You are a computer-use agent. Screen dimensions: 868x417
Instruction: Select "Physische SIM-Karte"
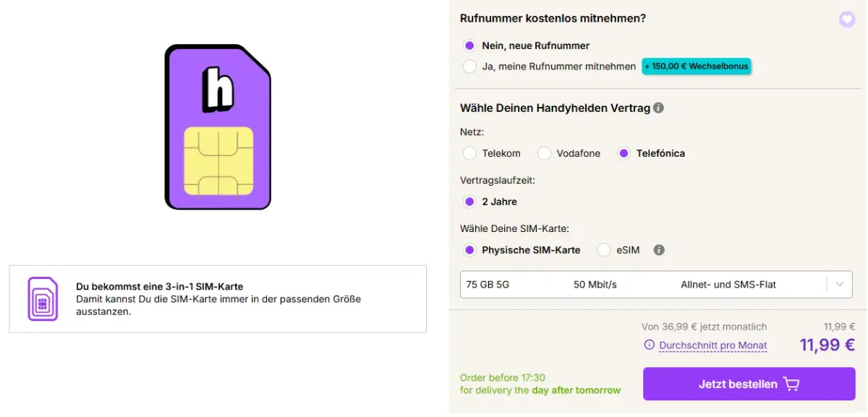[x=469, y=250]
